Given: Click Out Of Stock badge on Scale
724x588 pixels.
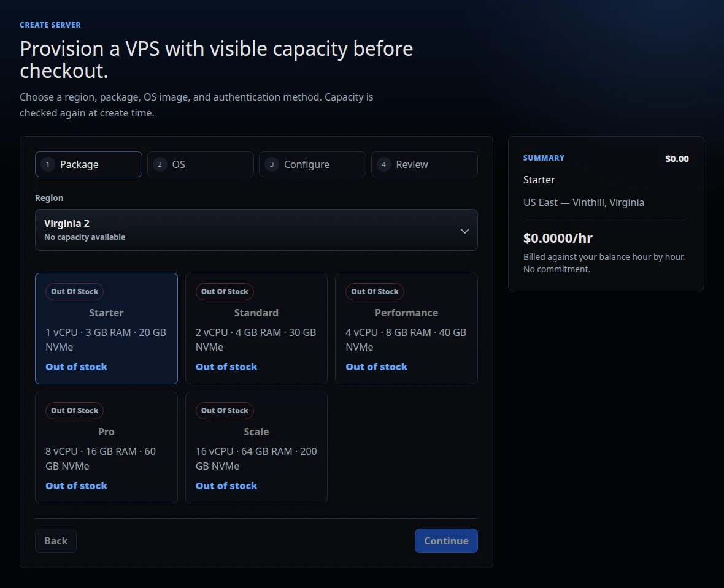Looking at the screenshot, I should pos(225,411).
